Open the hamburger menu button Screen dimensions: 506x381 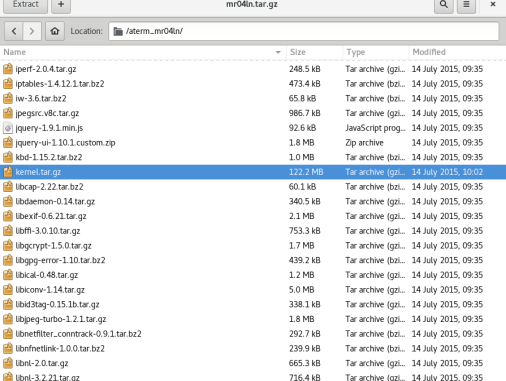pos(466,5)
